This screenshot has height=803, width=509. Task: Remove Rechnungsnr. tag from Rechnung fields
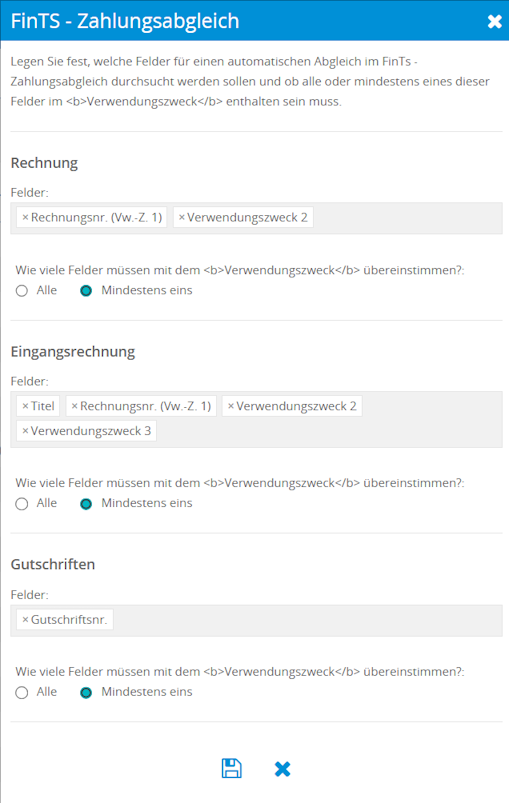(x=25, y=218)
